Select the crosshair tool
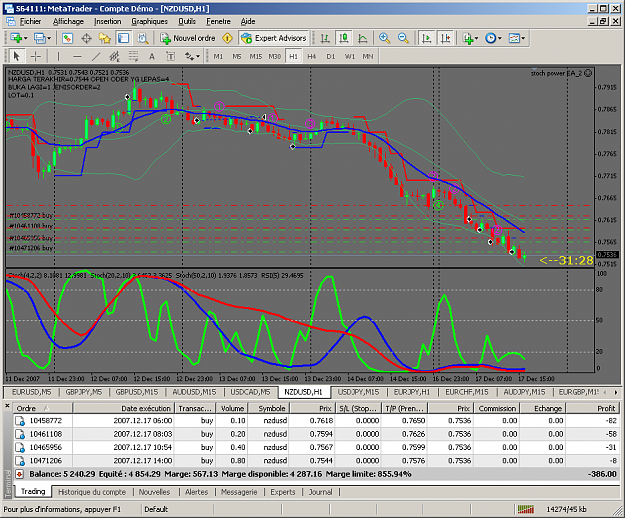Viewport: 625px width, 518px height. [x=36, y=56]
